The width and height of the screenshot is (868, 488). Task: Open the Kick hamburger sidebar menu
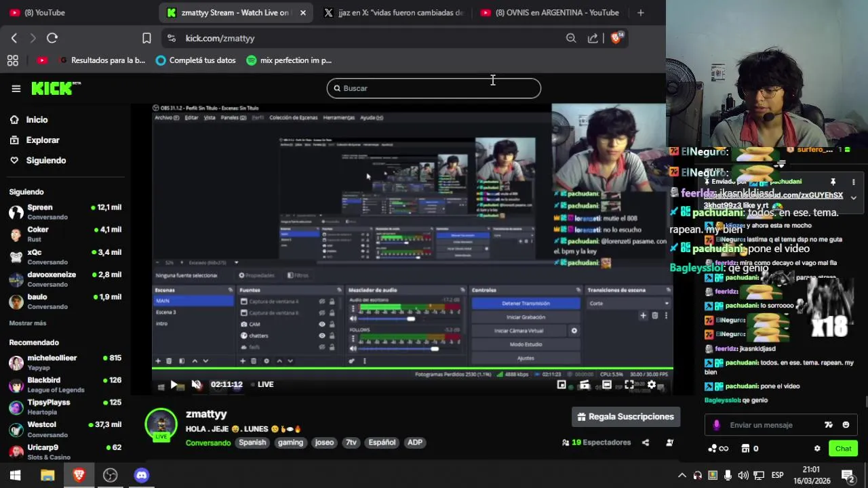16,88
